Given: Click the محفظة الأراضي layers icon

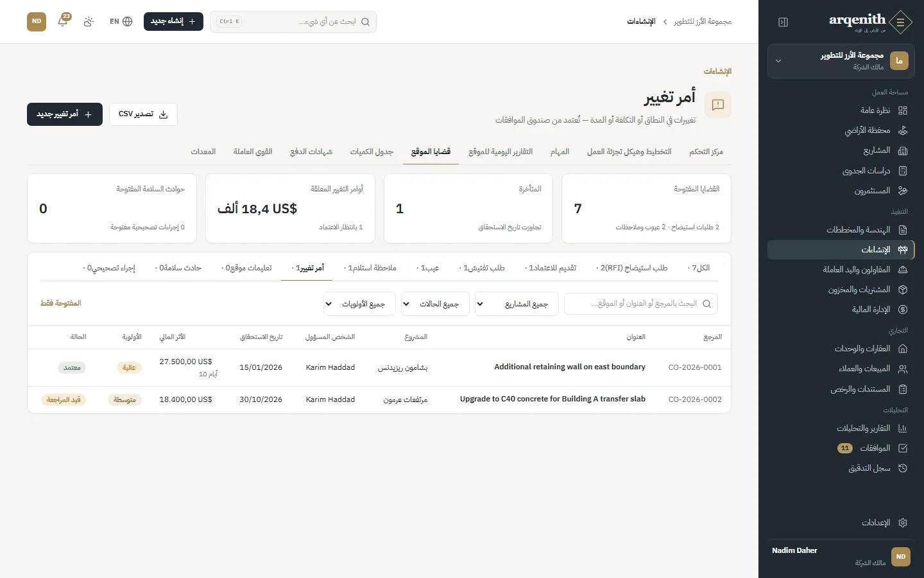Looking at the screenshot, I should point(903,130).
